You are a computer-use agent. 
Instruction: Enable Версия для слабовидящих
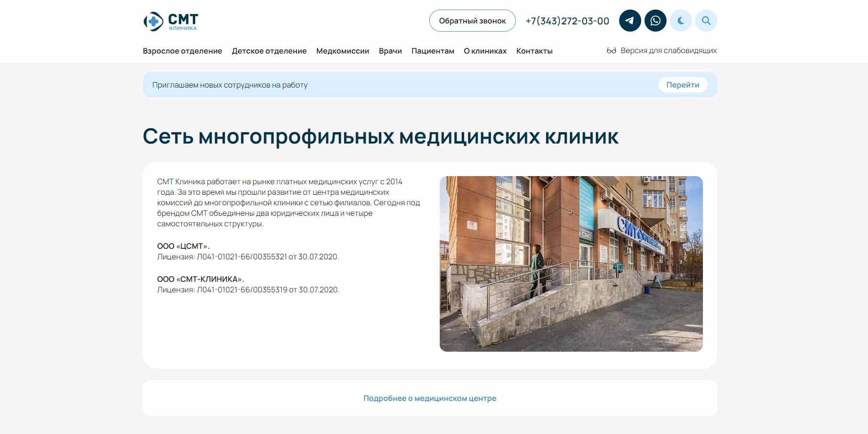(668, 51)
